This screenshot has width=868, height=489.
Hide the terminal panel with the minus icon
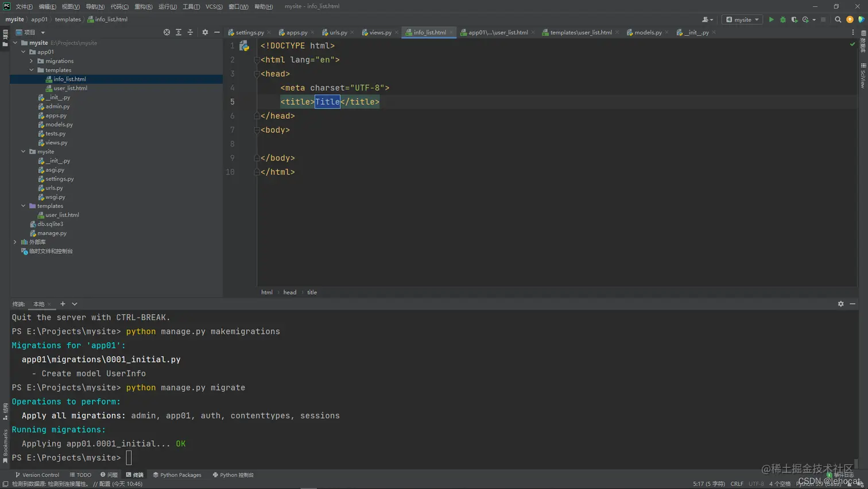click(x=852, y=304)
